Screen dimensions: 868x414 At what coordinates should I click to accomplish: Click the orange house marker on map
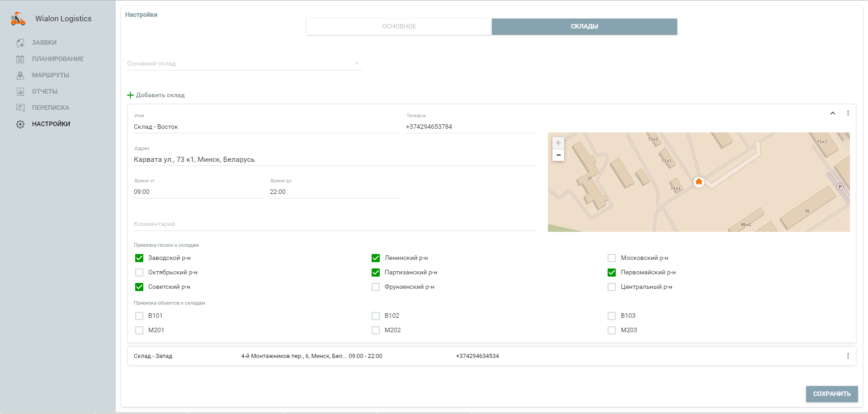coord(699,182)
